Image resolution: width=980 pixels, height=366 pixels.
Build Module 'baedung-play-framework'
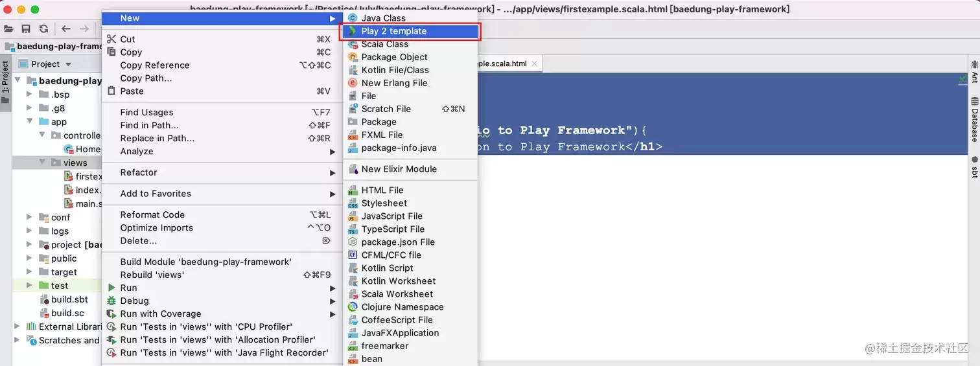coord(222,262)
